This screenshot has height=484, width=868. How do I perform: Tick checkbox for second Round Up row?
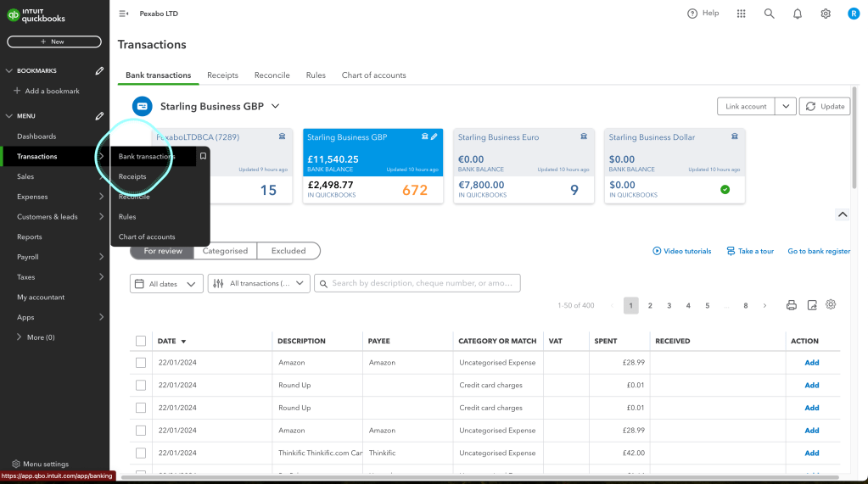(x=141, y=408)
